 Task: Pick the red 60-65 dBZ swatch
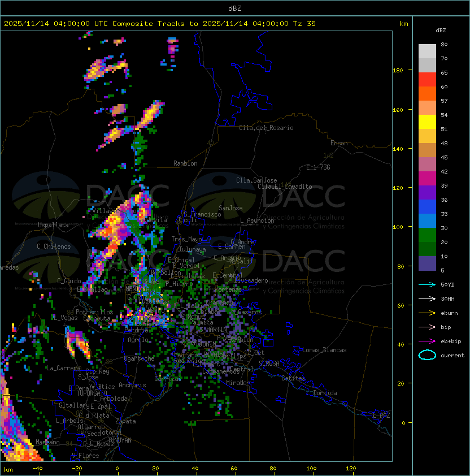point(427,80)
